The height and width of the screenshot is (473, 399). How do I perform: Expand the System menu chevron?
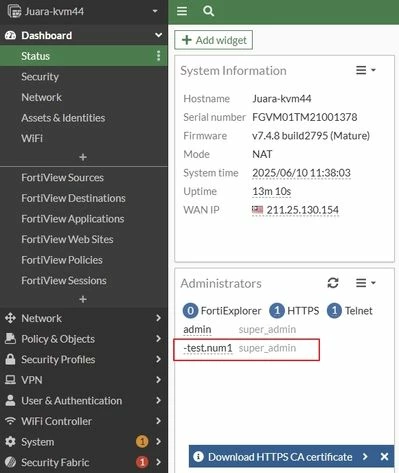click(159, 442)
